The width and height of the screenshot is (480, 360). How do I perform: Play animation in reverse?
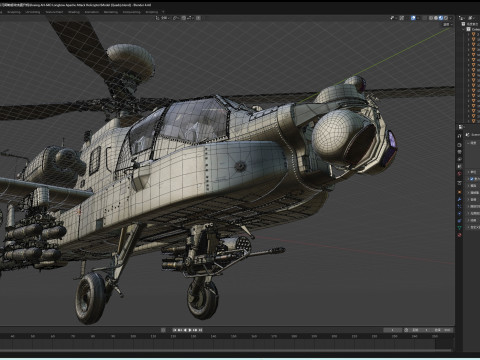[185, 330]
